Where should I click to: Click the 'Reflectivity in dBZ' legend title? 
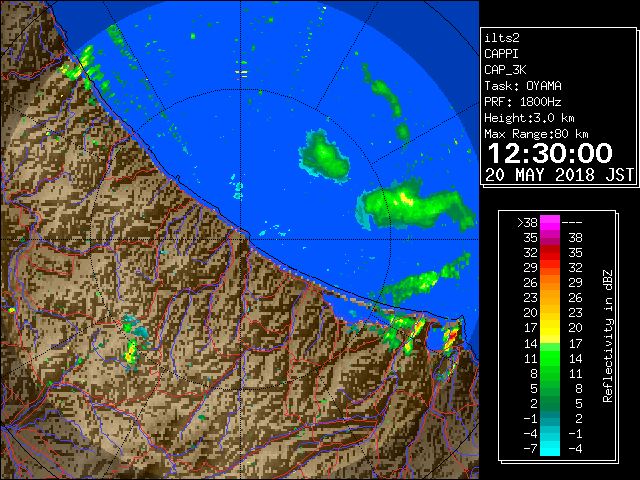(608, 336)
